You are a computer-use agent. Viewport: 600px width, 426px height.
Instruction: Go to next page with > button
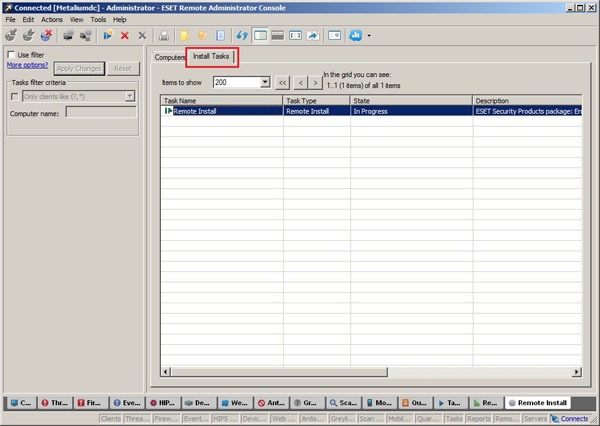point(315,83)
